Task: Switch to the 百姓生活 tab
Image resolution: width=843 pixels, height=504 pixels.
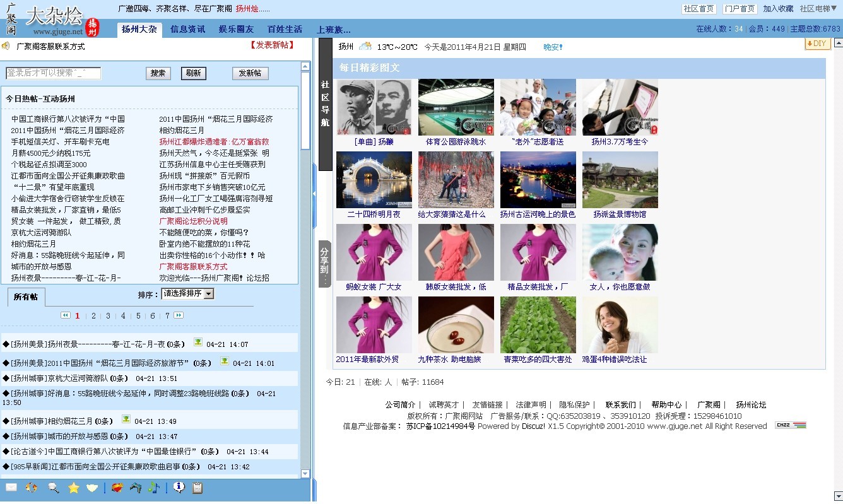Action: click(285, 30)
